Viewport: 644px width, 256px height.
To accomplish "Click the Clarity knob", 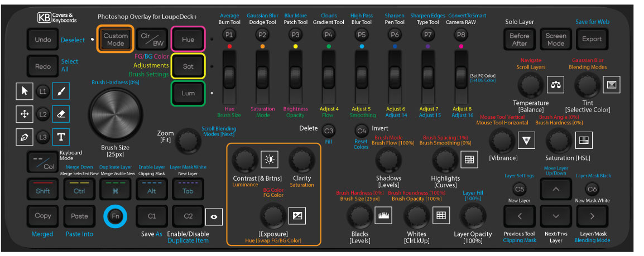I will [x=302, y=161].
